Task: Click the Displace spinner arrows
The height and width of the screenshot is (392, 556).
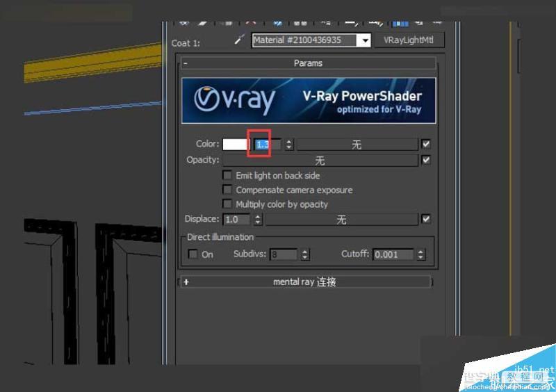Action: [x=258, y=219]
